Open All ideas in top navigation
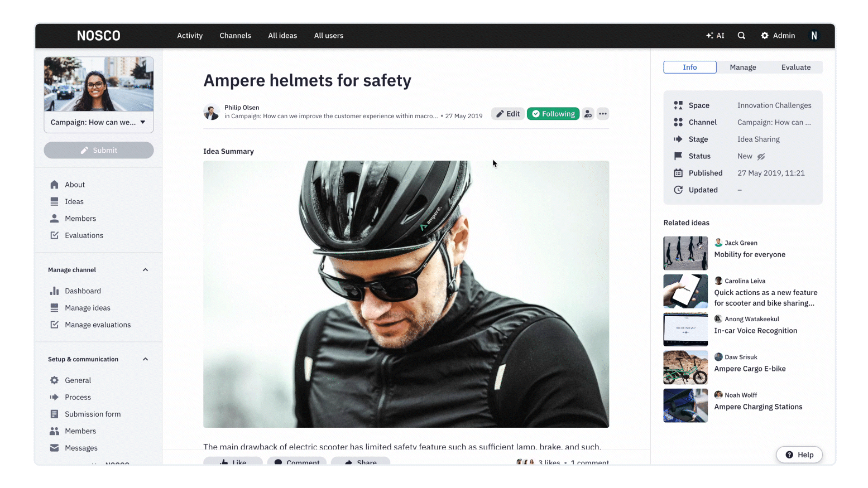This screenshot has height=488, width=868. [282, 36]
